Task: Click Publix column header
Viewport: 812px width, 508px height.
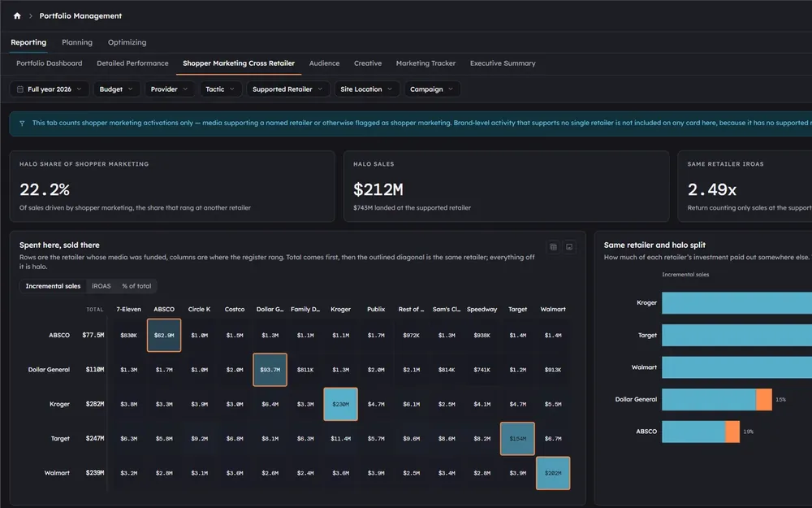Action: click(376, 310)
